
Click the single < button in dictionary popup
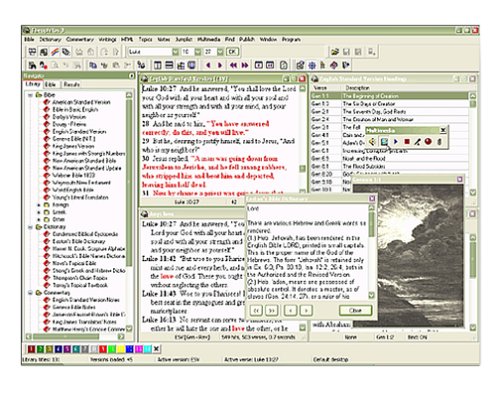[291, 310]
